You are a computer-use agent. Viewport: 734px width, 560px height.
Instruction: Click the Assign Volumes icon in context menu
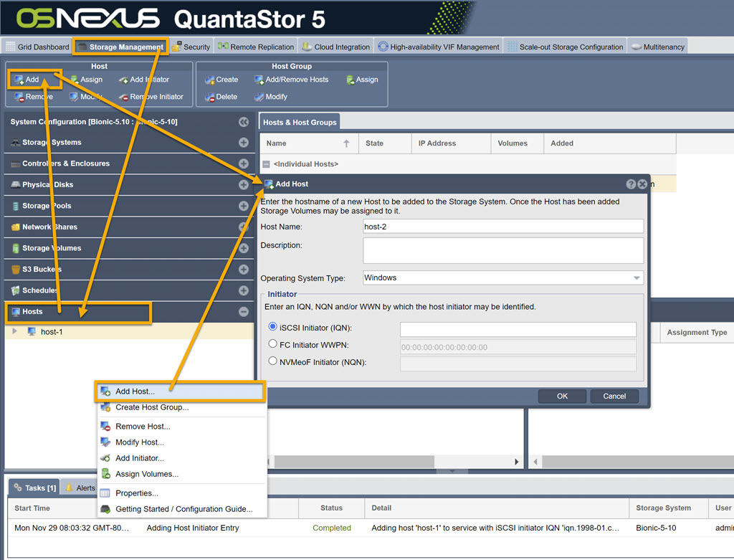coord(106,474)
